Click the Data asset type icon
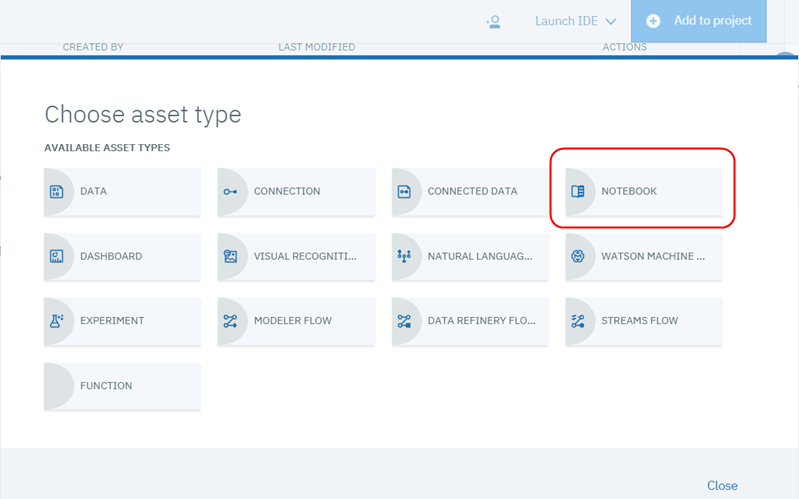Viewport: 799px width, 499px height. coord(57,192)
